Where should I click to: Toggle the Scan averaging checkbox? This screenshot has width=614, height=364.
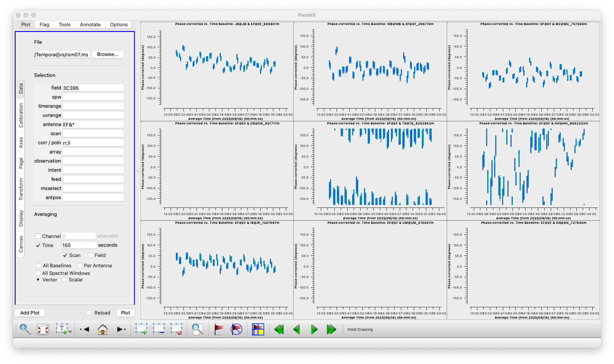point(65,255)
